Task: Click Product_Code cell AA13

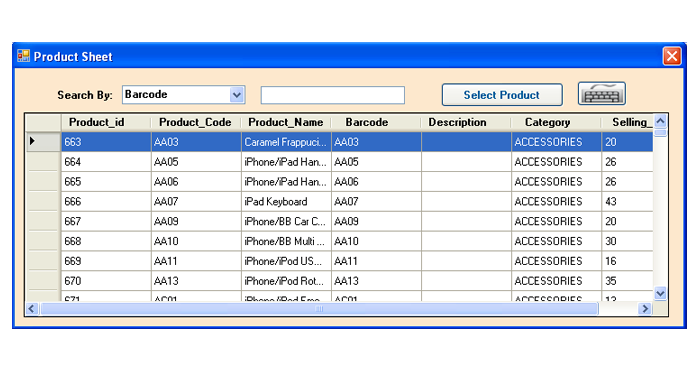Action: click(x=196, y=281)
